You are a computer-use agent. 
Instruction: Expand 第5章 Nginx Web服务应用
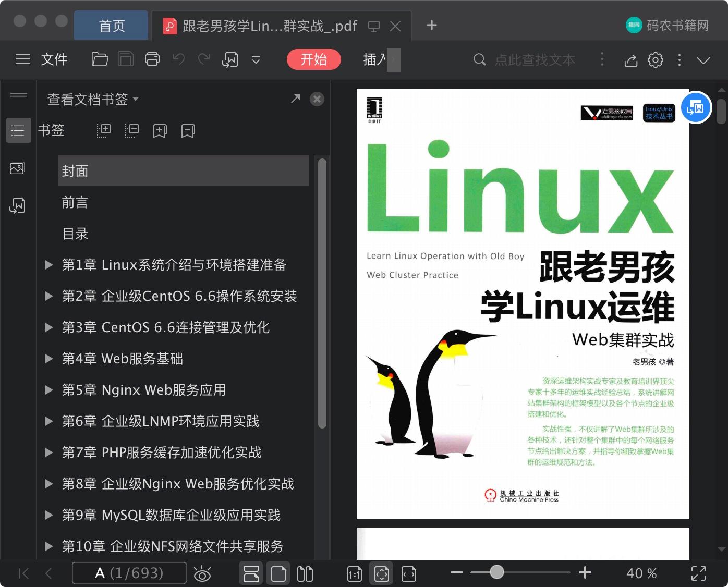(49, 390)
